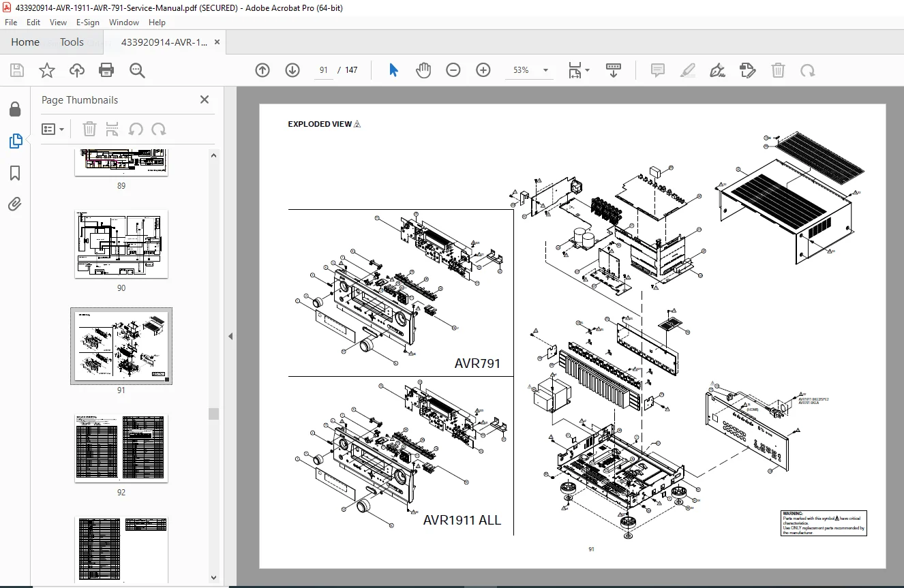
Task: Select the page 89 thumbnail
Action: tap(121, 163)
